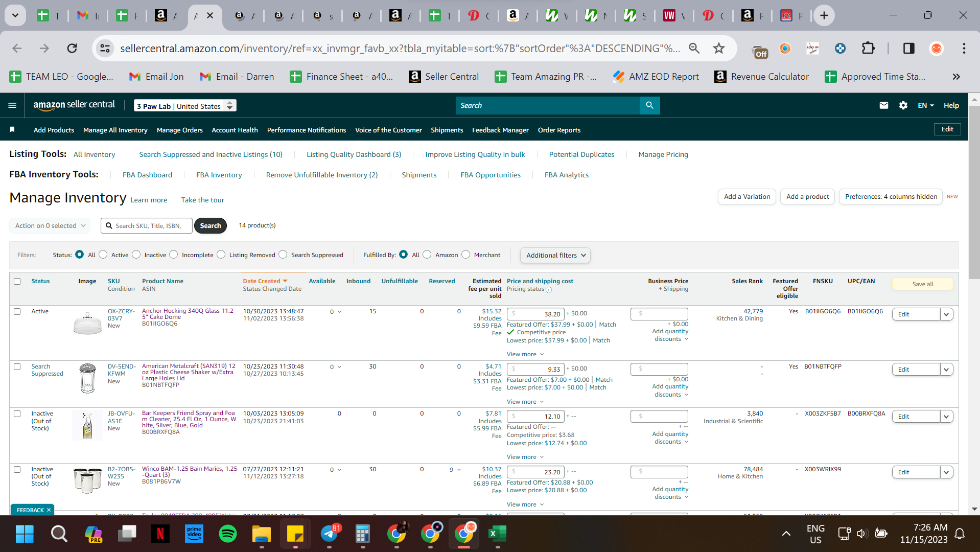Select Fulfilled By Merchant radio button

[x=466, y=255]
